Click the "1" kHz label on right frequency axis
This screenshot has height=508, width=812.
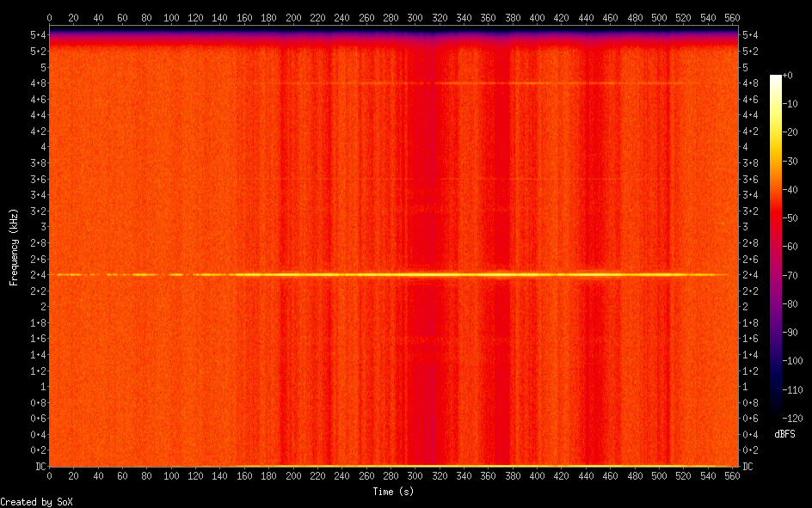click(744, 387)
